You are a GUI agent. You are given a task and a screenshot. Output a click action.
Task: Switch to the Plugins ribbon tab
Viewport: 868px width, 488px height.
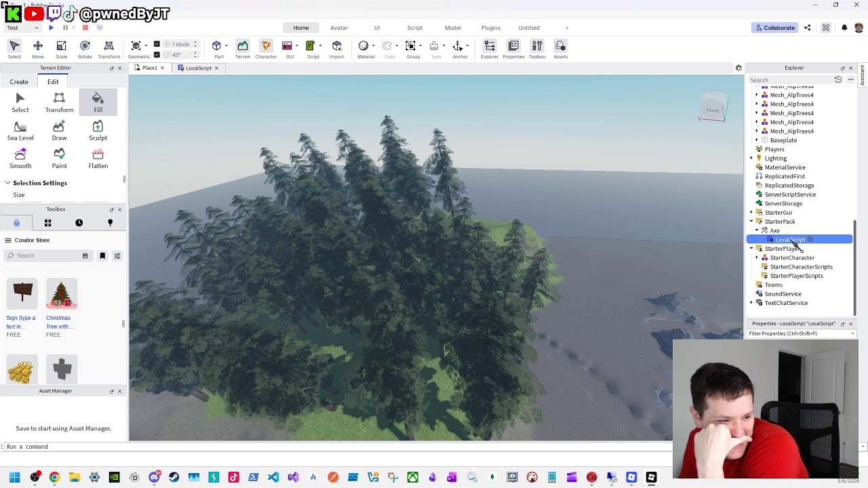pos(491,28)
